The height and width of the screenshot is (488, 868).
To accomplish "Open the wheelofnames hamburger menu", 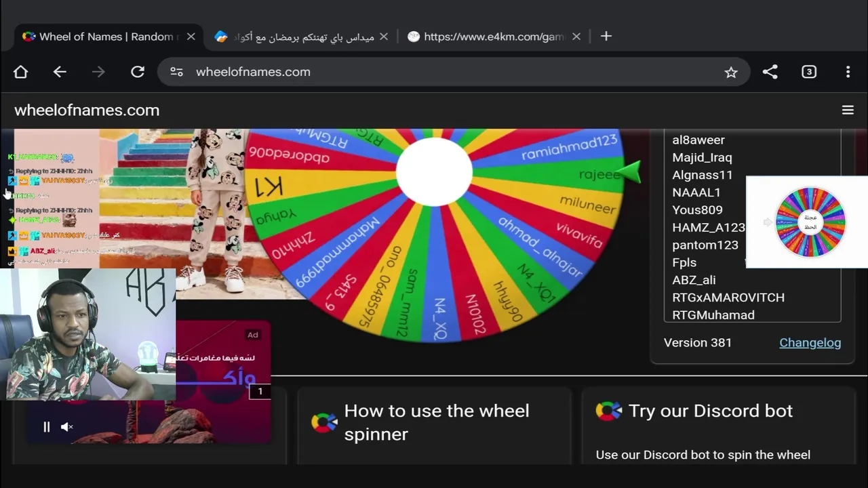I will [x=848, y=110].
